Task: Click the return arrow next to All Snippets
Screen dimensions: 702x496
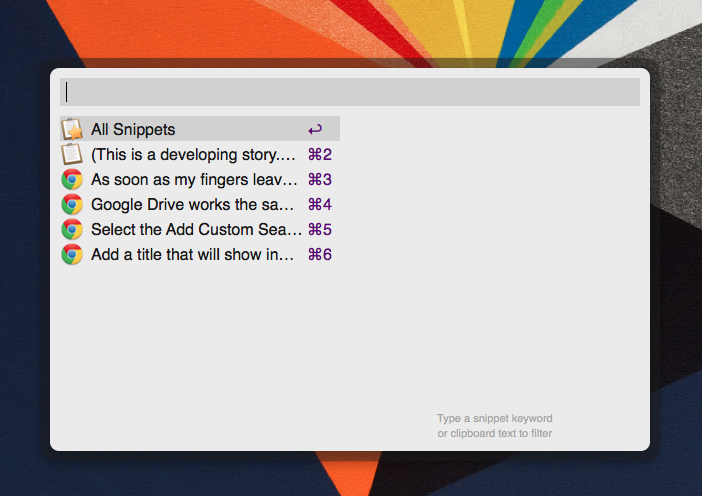Action: point(315,130)
